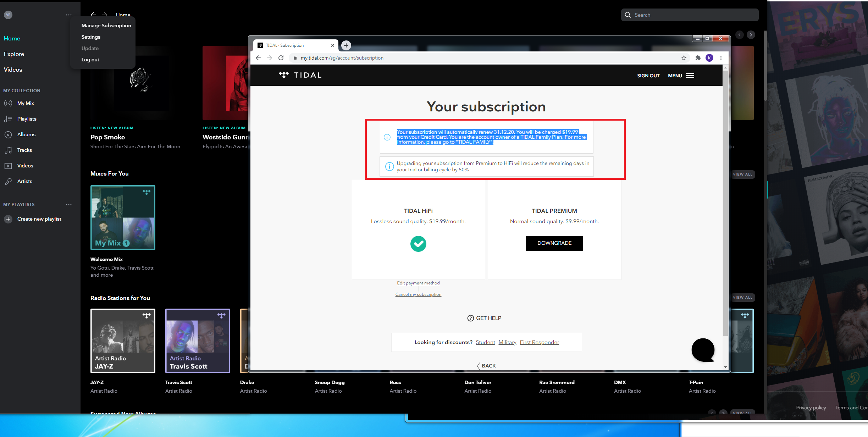Open the user profile avatar in TIDAL sidebar
The height and width of the screenshot is (437, 868).
point(8,15)
